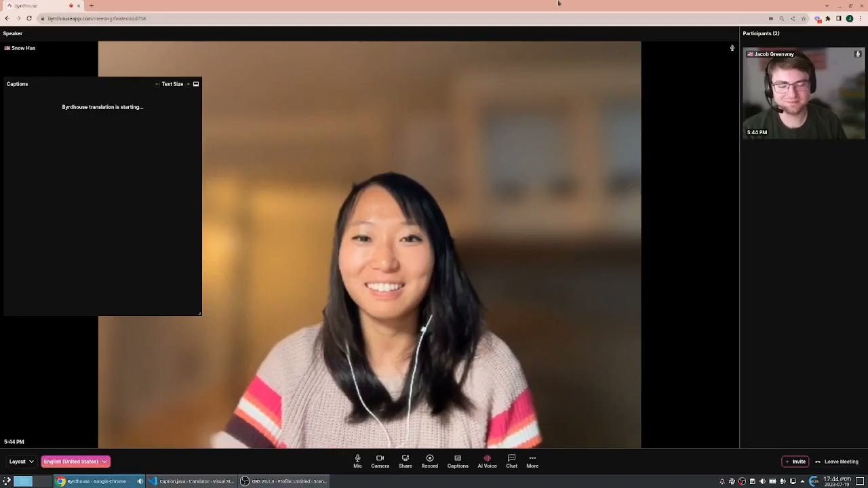This screenshot has width=868, height=488.
Task: Toggle the Chrome side panel
Action: pos(839,18)
